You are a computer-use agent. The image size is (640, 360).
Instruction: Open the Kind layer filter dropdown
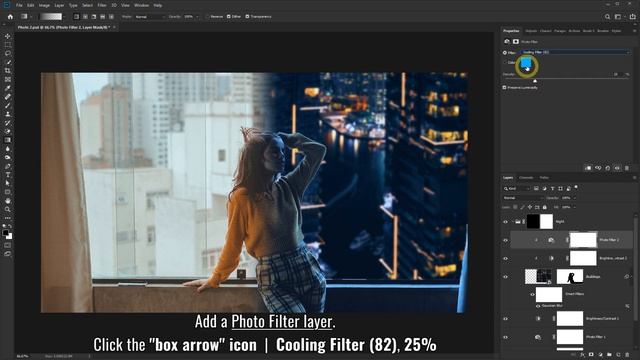coord(516,189)
